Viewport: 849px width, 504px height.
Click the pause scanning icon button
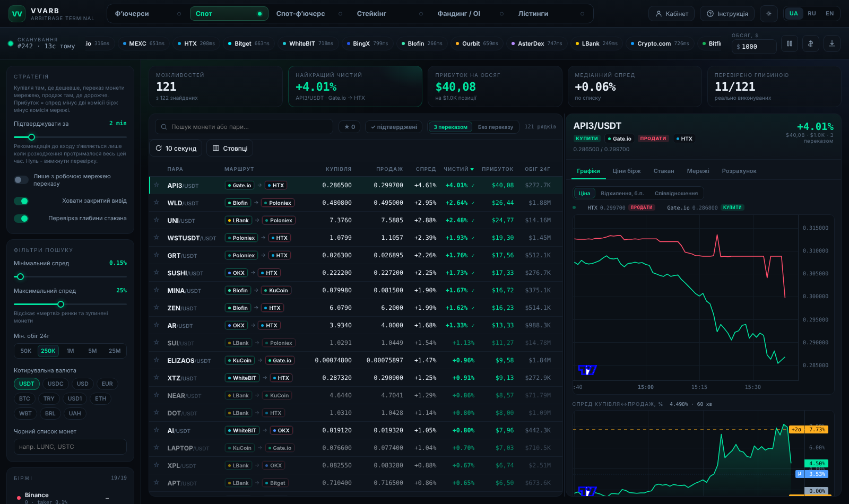click(790, 44)
